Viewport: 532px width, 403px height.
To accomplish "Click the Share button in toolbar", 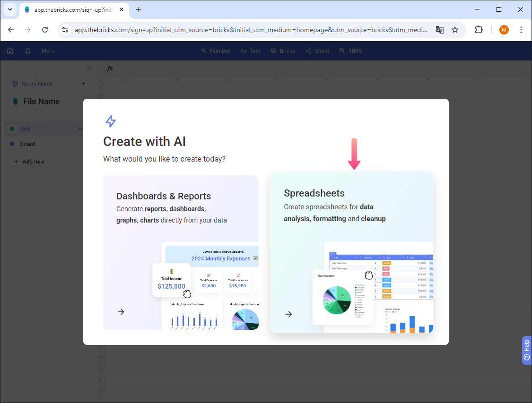I will tap(317, 51).
